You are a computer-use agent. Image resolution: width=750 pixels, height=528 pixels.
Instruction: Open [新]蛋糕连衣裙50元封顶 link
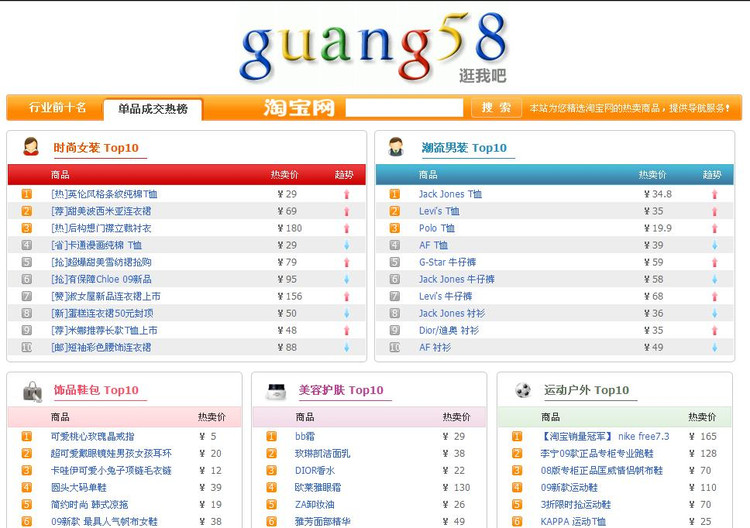[x=102, y=313]
